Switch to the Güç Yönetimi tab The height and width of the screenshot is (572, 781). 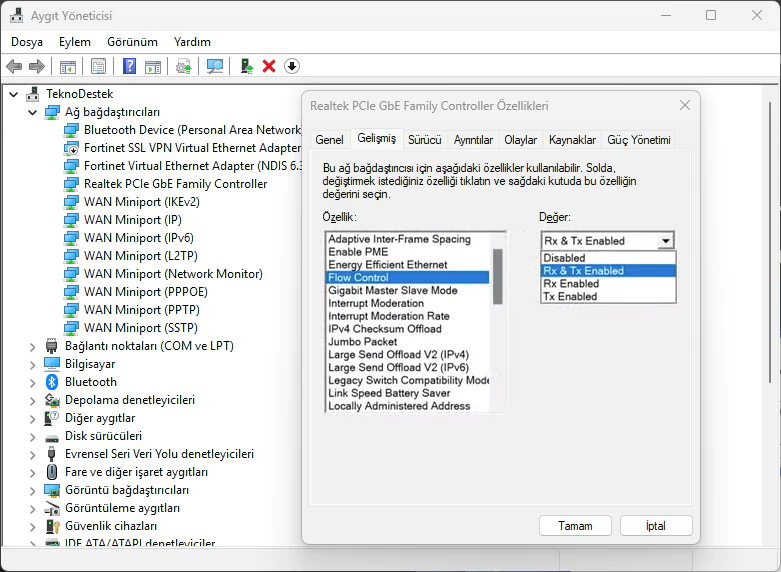pyautogui.click(x=639, y=140)
